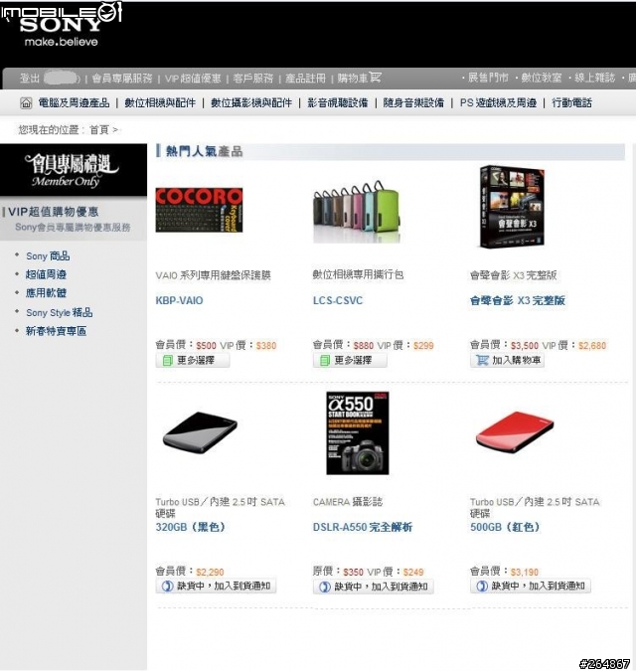
Task: Click the KBP-VAIO product link
Action: 179,301
